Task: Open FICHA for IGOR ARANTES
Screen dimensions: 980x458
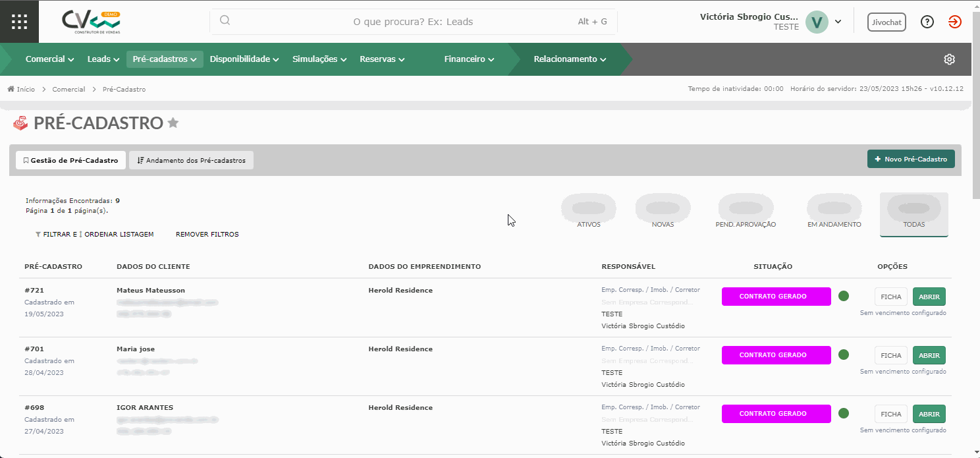Action: (x=891, y=414)
